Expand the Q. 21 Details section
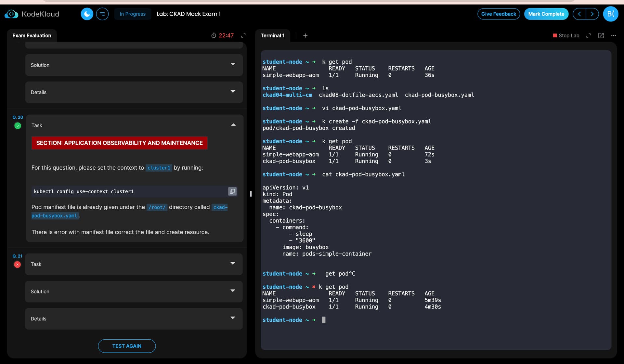Image resolution: width=624 pixels, height=364 pixels. (x=232, y=318)
